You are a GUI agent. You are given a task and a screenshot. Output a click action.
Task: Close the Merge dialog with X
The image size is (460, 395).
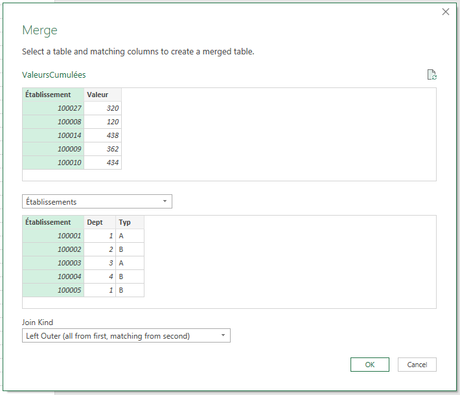click(446, 12)
